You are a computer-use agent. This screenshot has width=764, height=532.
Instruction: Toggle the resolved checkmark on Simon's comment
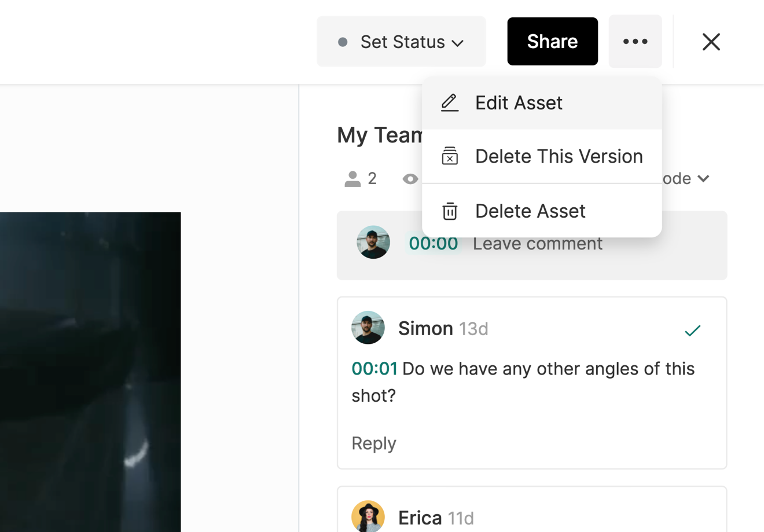692,331
